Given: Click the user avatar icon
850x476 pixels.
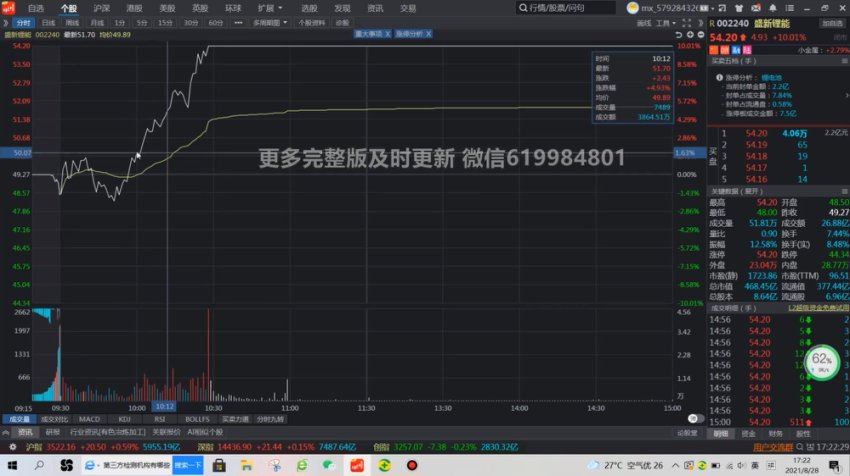Looking at the screenshot, I should coord(632,8).
